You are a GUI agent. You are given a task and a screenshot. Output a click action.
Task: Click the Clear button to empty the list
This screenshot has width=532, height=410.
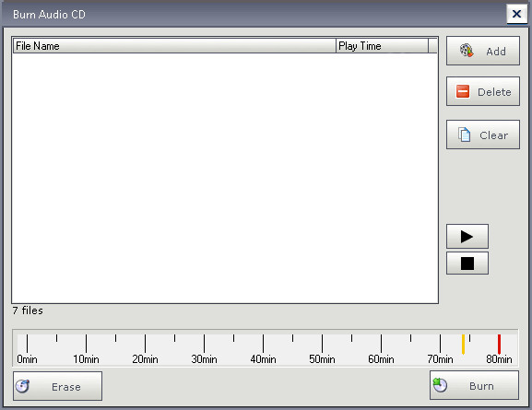point(483,135)
